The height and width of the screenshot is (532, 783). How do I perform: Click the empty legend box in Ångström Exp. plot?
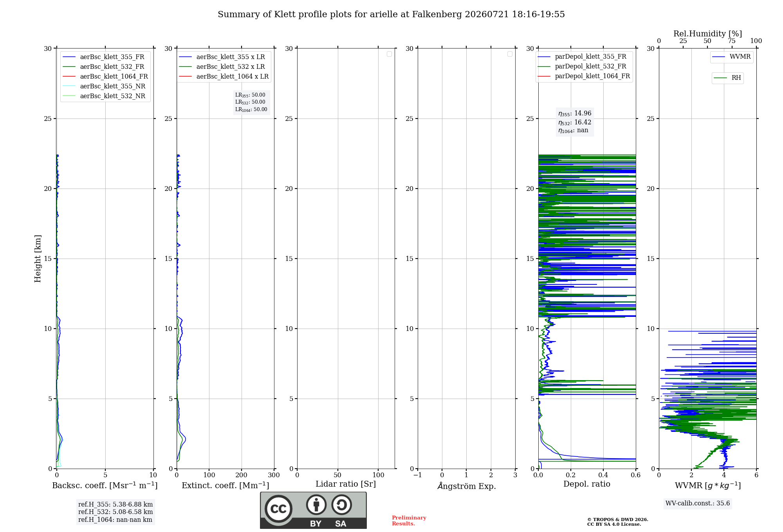pyautogui.click(x=510, y=54)
